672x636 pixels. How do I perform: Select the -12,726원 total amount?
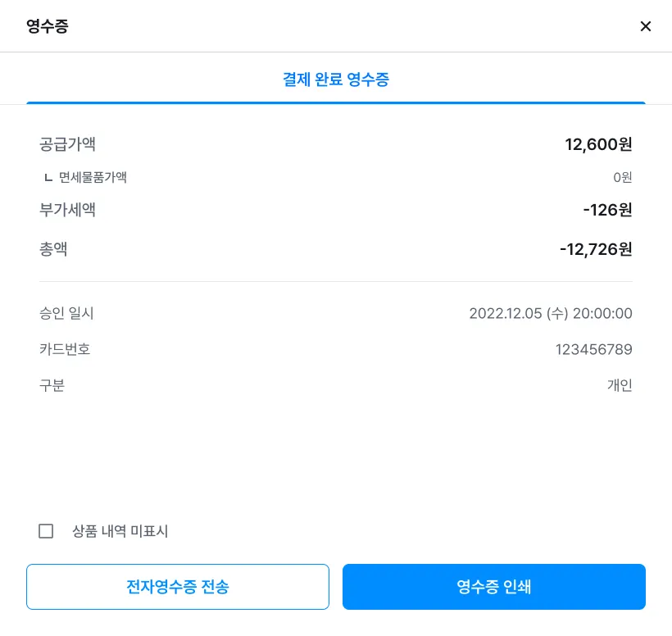596,249
